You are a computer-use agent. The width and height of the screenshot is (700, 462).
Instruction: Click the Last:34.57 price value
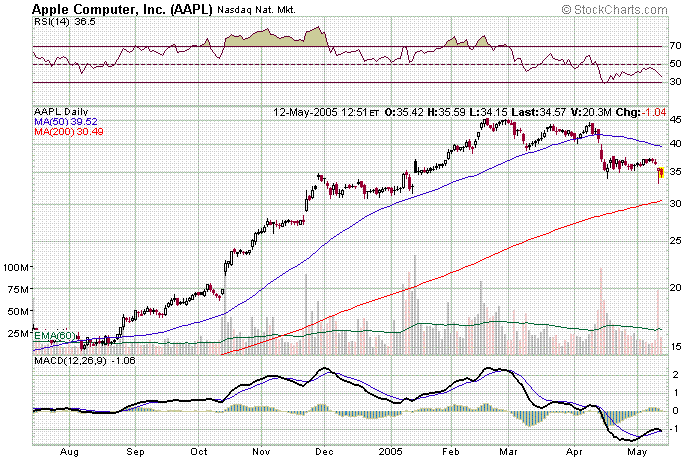539,112
